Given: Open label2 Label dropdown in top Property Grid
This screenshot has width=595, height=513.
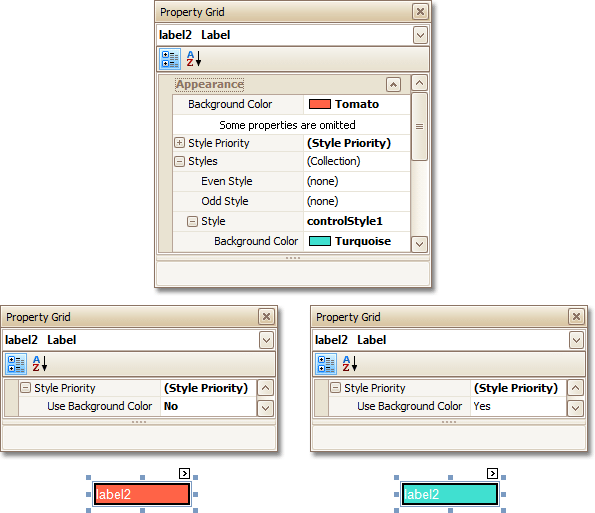Looking at the screenshot, I should pos(420,35).
